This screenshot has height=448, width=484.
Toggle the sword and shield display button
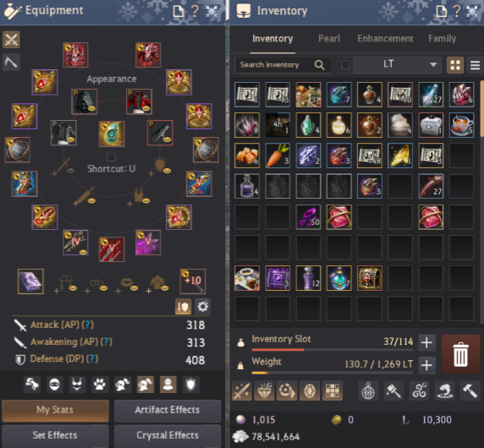point(183,307)
